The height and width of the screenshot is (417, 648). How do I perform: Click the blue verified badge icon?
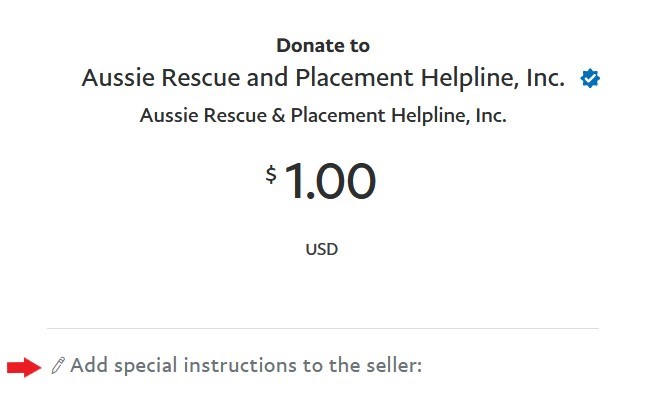tap(590, 78)
